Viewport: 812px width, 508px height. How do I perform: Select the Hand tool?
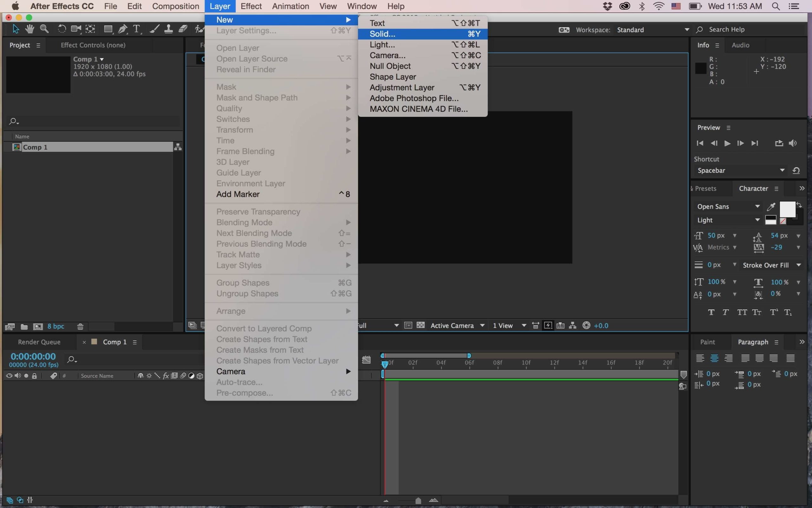click(x=29, y=29)
